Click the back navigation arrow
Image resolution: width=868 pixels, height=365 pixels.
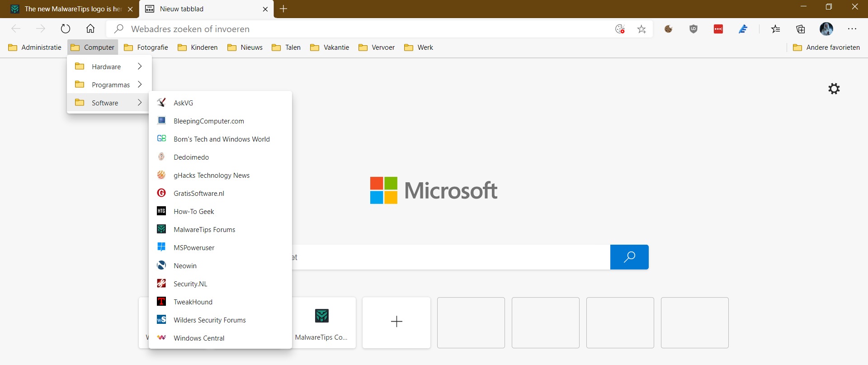(16, 29)
